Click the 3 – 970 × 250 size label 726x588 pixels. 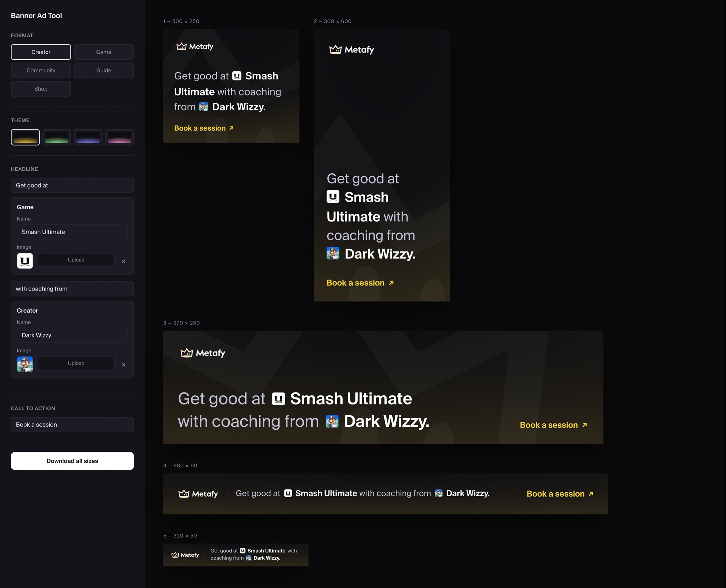181,323
